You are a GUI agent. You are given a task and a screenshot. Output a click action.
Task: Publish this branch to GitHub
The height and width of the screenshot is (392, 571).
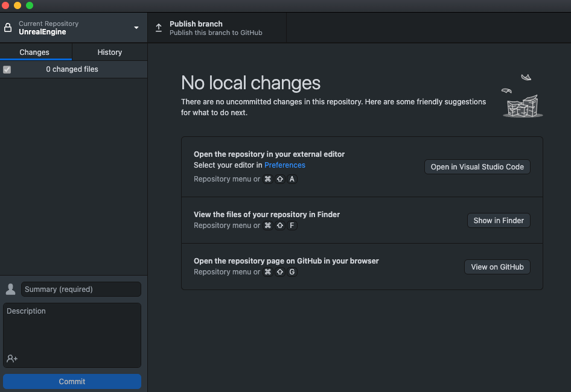[x=217, y=28]
